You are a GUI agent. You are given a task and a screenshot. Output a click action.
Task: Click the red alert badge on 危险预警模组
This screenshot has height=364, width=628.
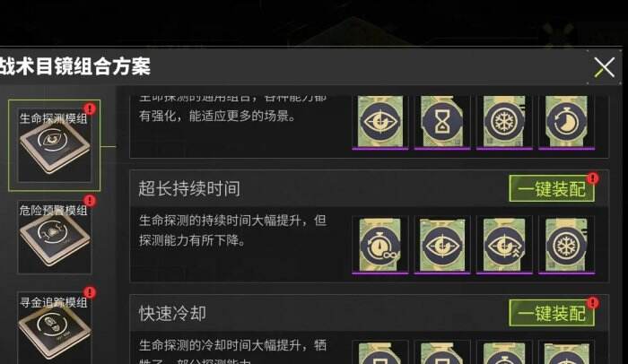[90, 201]
